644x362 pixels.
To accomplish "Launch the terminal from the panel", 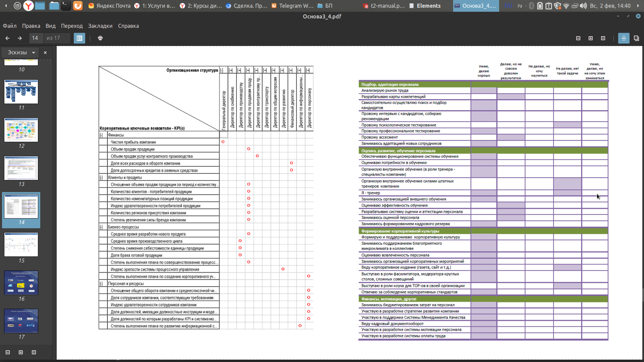I will tap(66, 6).
